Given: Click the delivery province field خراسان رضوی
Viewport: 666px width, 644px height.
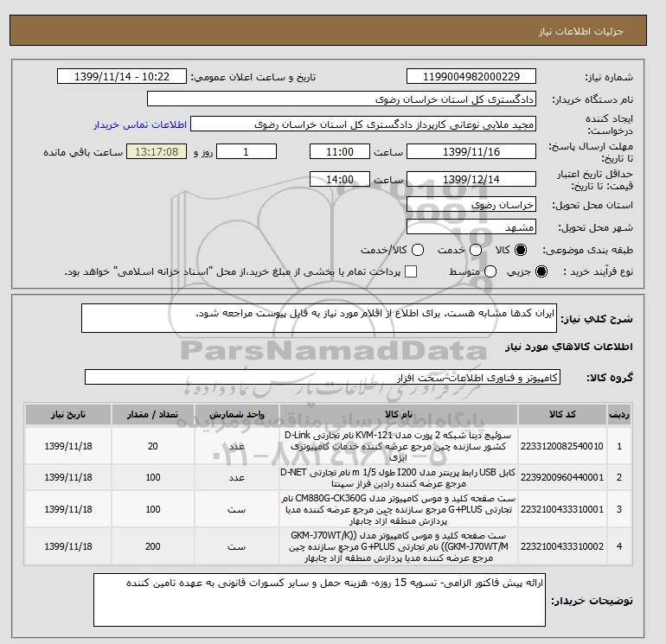Looking at the screenshot, I should (471, 205).
